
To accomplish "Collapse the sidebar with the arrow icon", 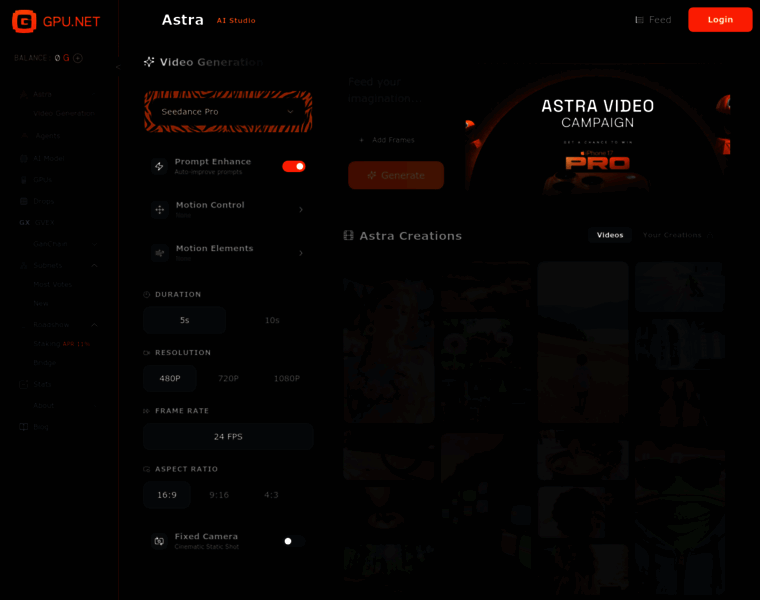I will tap(117, 67).
